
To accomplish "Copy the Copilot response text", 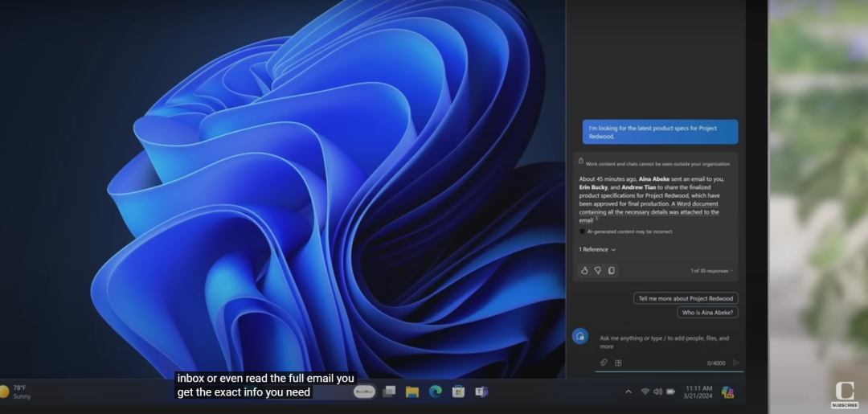I will (611, 271).
